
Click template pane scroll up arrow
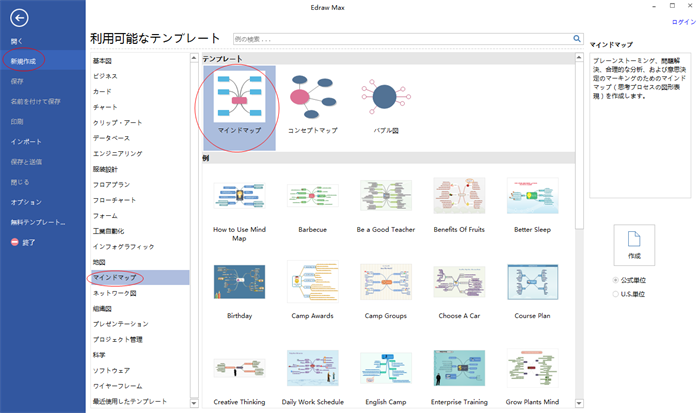[x=579, y=57]
